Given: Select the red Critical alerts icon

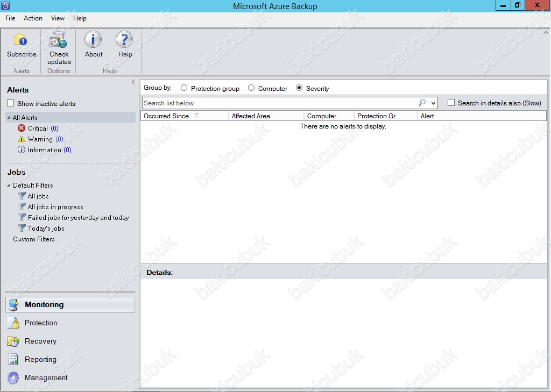Looking at the screenshot, I should (x=22, y=128).
